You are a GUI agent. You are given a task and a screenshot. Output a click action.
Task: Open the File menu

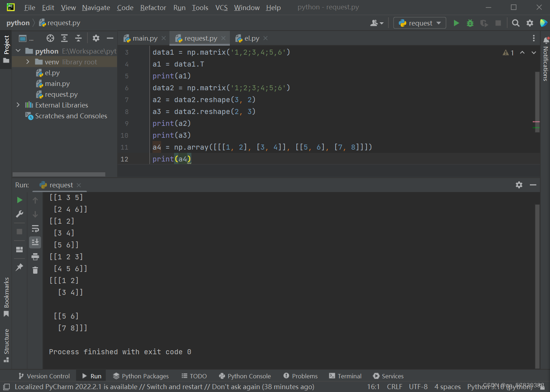coord(29,8)
